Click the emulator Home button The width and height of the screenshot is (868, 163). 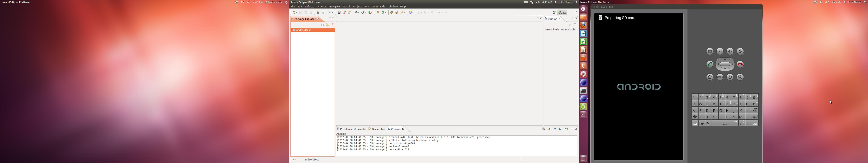[710, 77]
